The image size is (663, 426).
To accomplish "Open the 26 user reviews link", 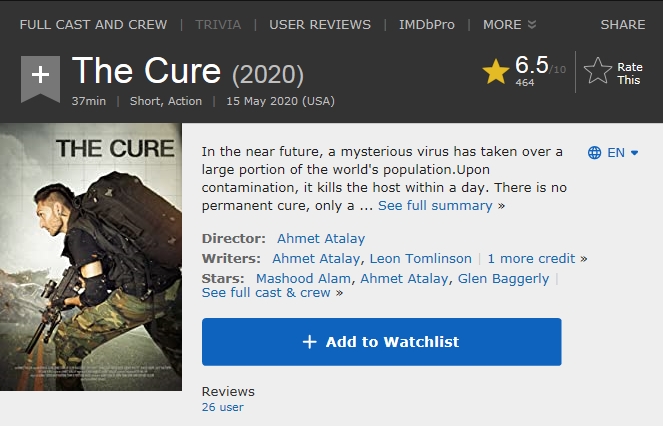I will pyautogui.click(x=222, y=407).
